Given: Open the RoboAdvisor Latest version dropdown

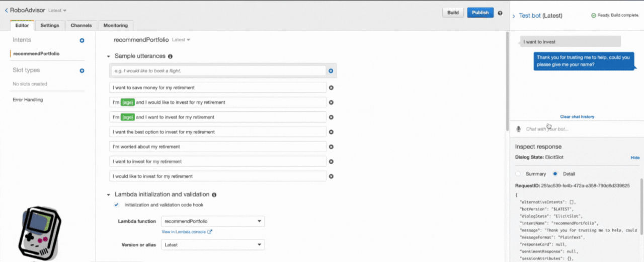Looking at the screenshot, I should point(57,11).
